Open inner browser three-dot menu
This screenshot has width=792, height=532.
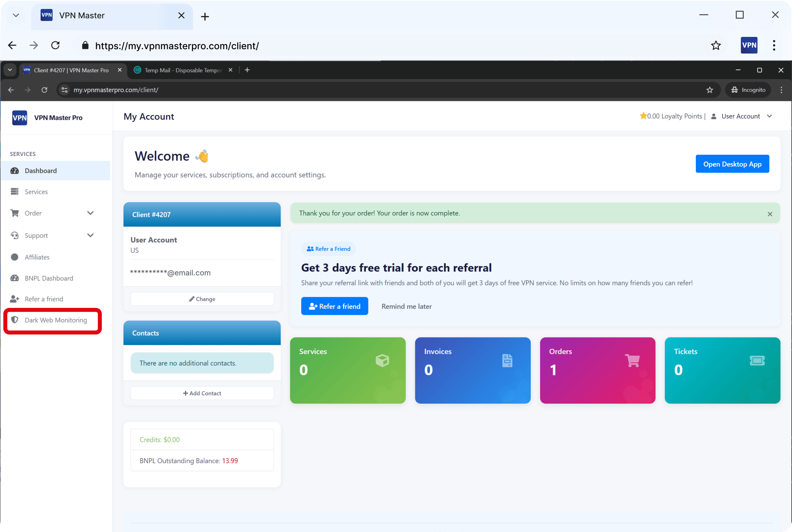[x=781, y=90]
